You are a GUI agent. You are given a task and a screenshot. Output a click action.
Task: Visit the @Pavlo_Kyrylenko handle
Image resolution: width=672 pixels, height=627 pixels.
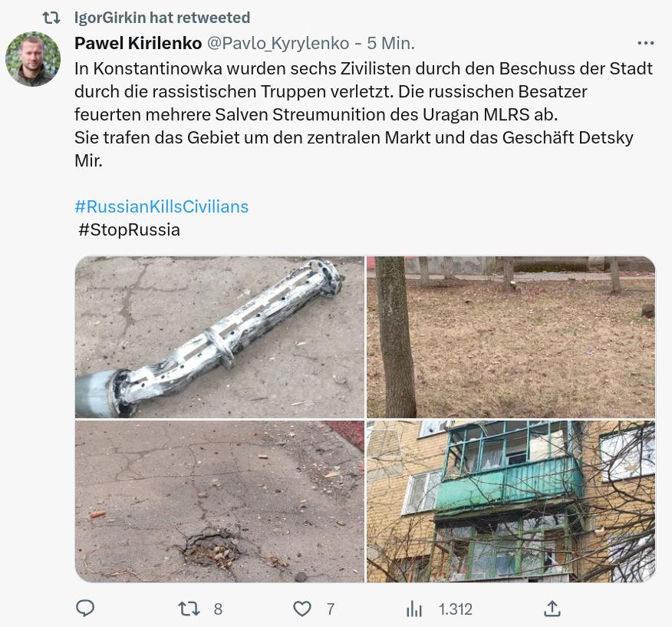278,43
